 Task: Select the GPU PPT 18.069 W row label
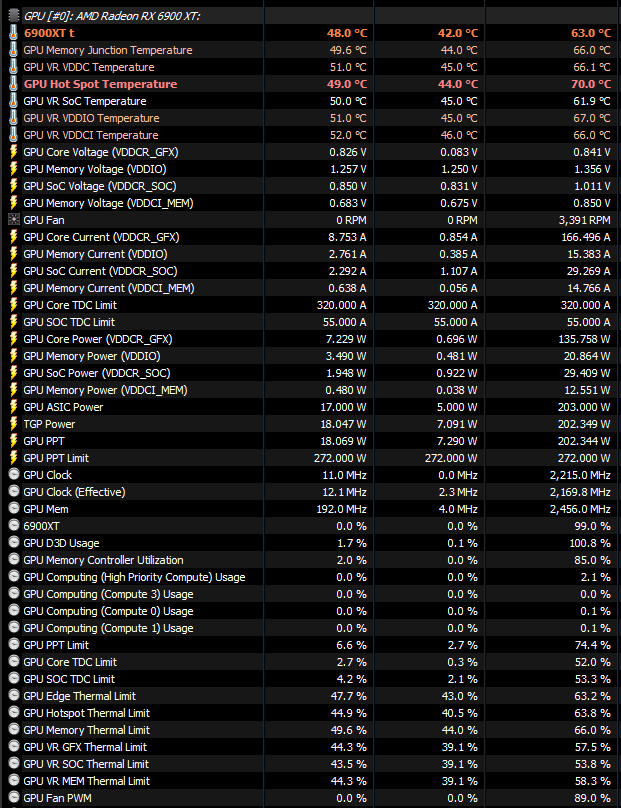[44, 441]
